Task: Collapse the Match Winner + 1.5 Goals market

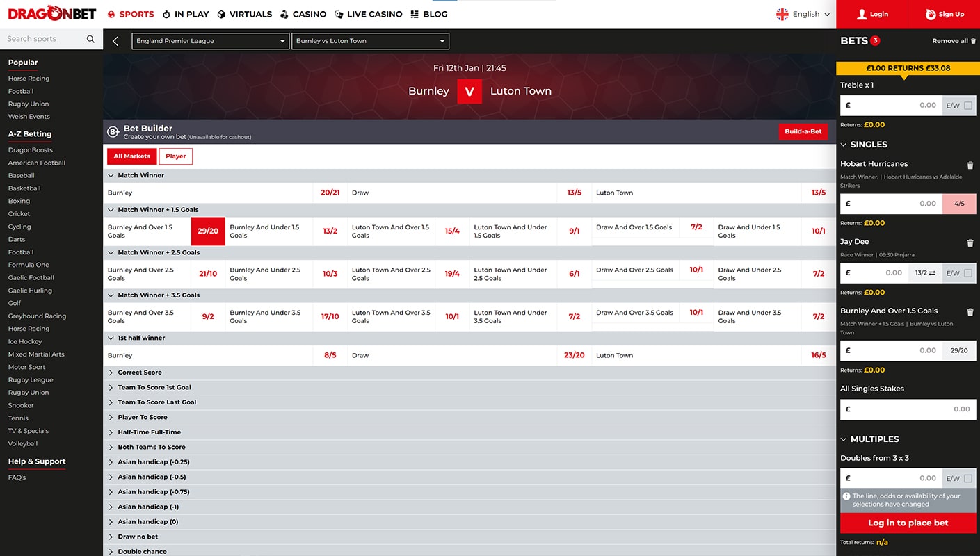Action: tap(469, 209)
